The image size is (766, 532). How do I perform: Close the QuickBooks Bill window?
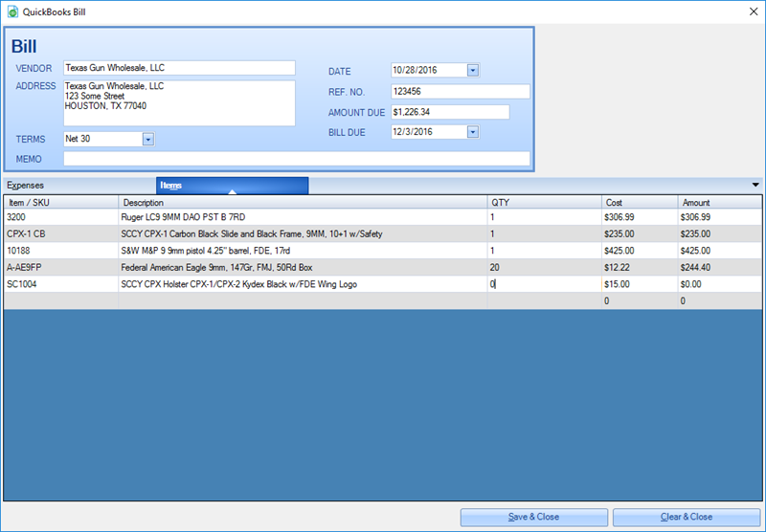[754, 11]
